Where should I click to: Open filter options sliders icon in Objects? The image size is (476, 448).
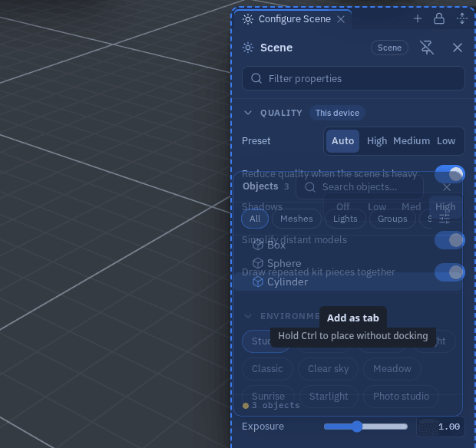[x=445, y=219]
